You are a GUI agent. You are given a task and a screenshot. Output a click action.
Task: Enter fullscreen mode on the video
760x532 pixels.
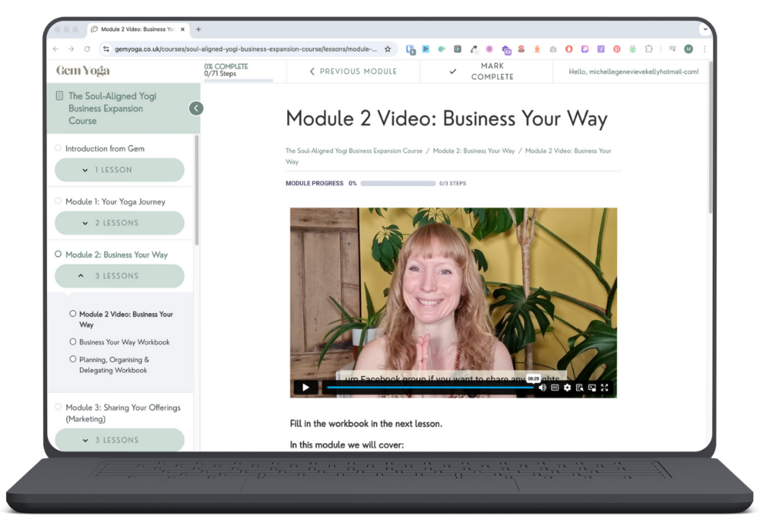[x=605, y=388]
